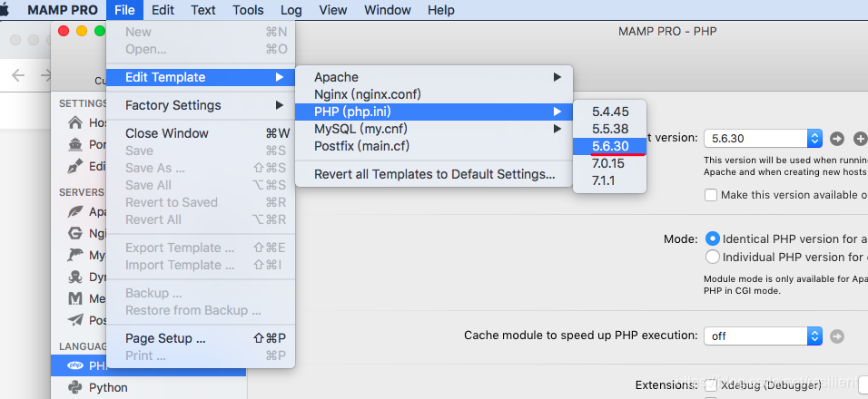The height and width of the screenshot is (399, 868).
Task: Select the MySQL dolphin icon in sidebar
Action: click(74, 255)
